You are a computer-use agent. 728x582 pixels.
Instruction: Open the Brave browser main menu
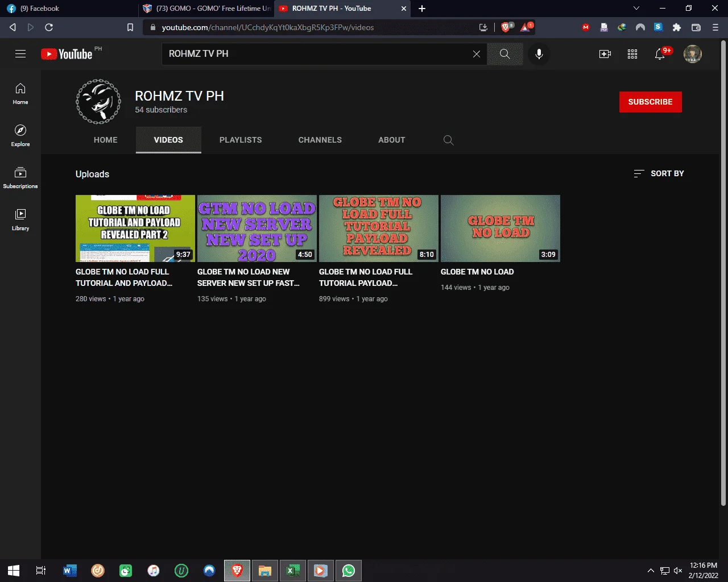click(x=715, y=27)
